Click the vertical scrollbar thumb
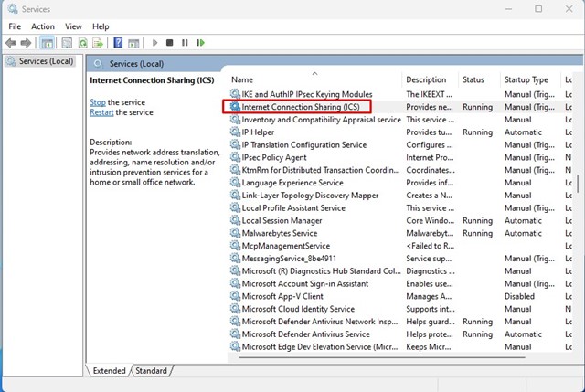The image size is (585, 392). point(579,184)
